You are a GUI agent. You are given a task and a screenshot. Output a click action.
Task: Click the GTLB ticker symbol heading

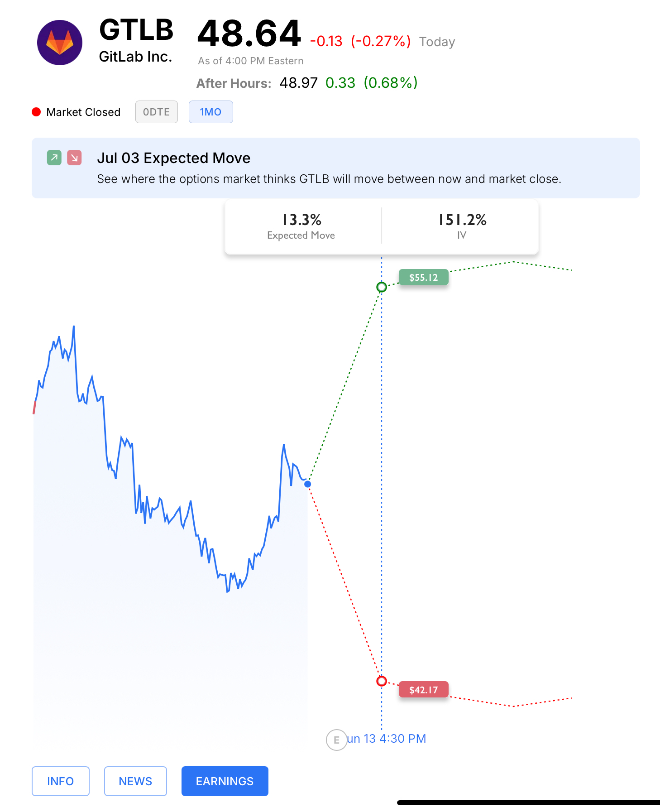(x=136, y=30)
